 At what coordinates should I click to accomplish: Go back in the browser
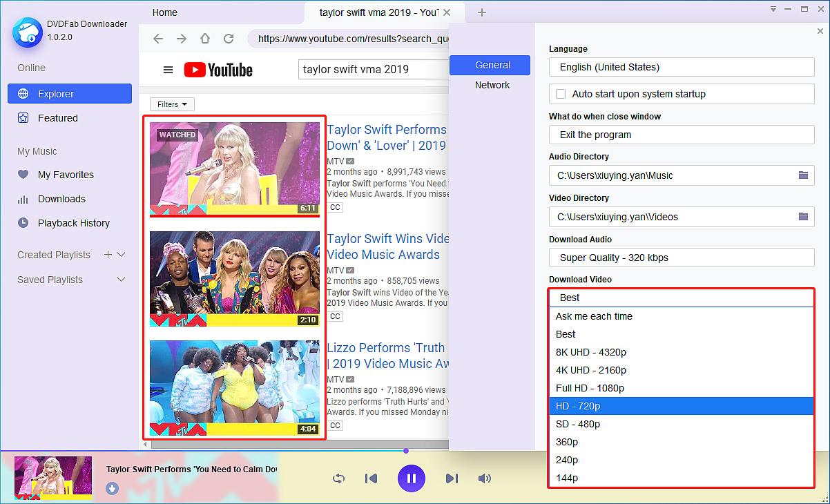tap(158, 39)
